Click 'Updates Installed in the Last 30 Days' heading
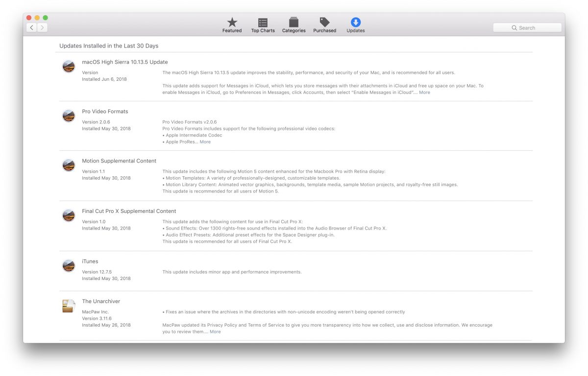The width and height of the screenshot is (588, 376). pos(109,46)
